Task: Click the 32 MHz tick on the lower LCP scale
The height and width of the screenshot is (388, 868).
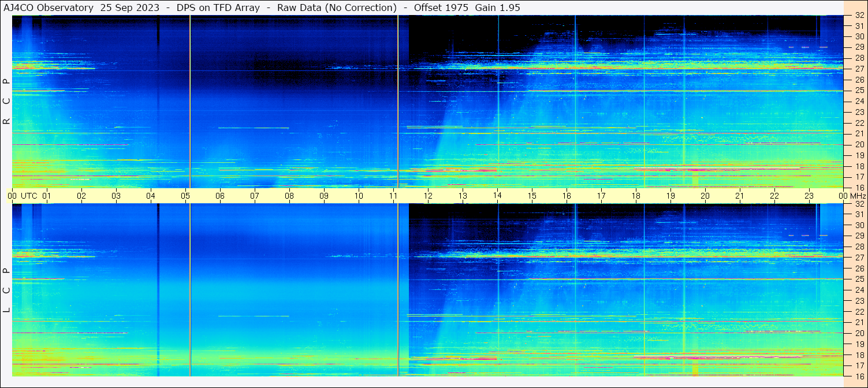Action: 859,204
